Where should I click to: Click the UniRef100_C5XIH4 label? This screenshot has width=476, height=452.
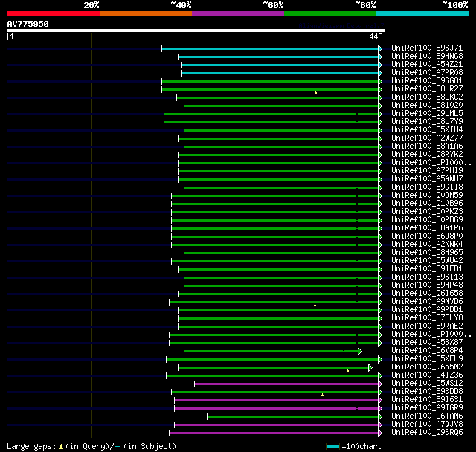click(427, 130)
